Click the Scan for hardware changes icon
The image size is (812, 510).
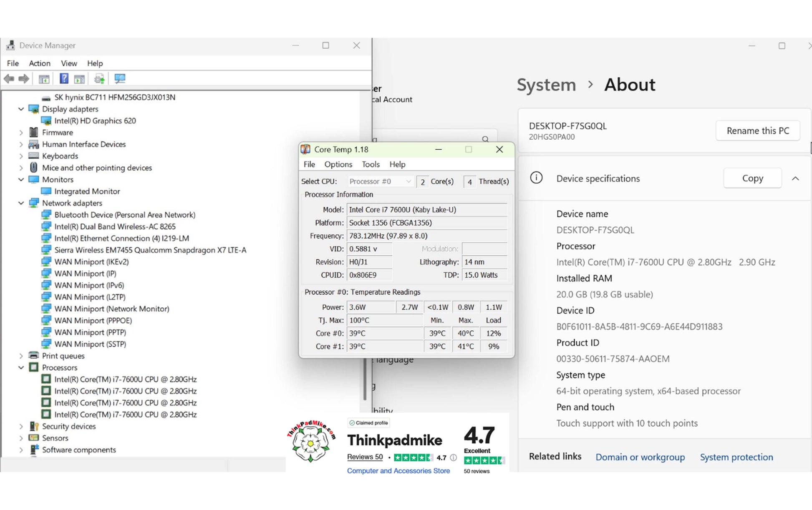(x=120, y=78)
